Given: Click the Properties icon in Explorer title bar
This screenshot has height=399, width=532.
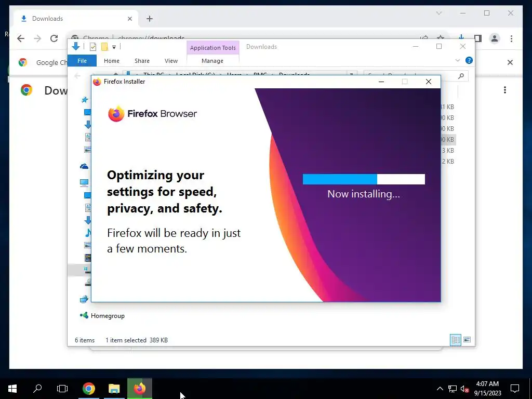Looking at the screenshot, I should (x=92, y=47).
